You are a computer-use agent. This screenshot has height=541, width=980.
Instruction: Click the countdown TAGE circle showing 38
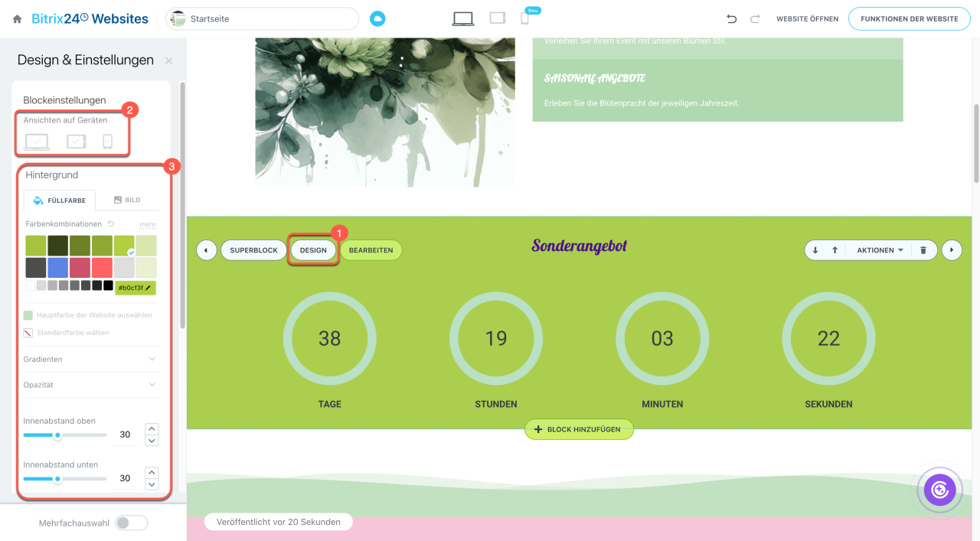coord(330,338)
